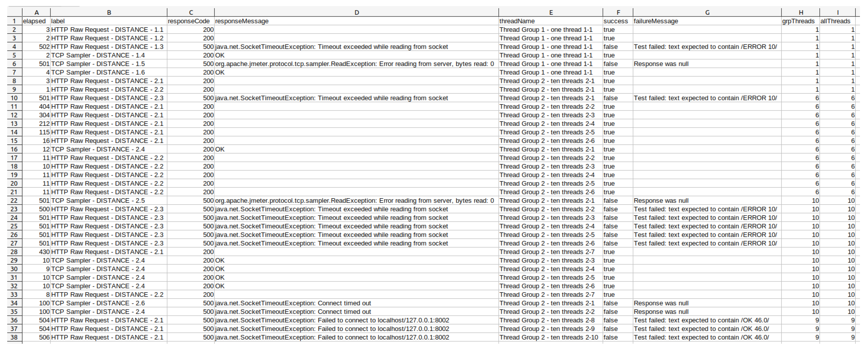Click the responseMessage header cell

pyautogui.click(x=242, y=21)
